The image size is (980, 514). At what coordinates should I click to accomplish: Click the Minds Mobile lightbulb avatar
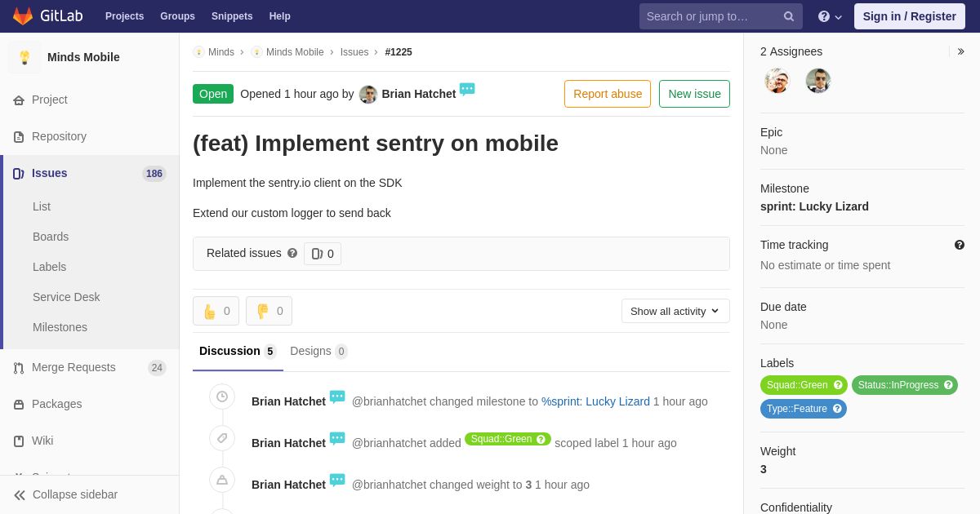pyautogui.click(x=24, y=57)
